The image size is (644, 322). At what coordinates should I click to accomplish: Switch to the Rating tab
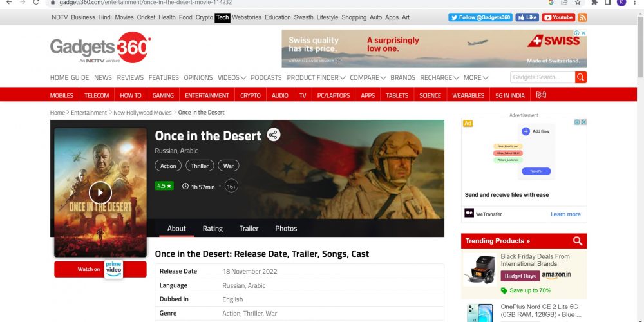tap(213, 229)
